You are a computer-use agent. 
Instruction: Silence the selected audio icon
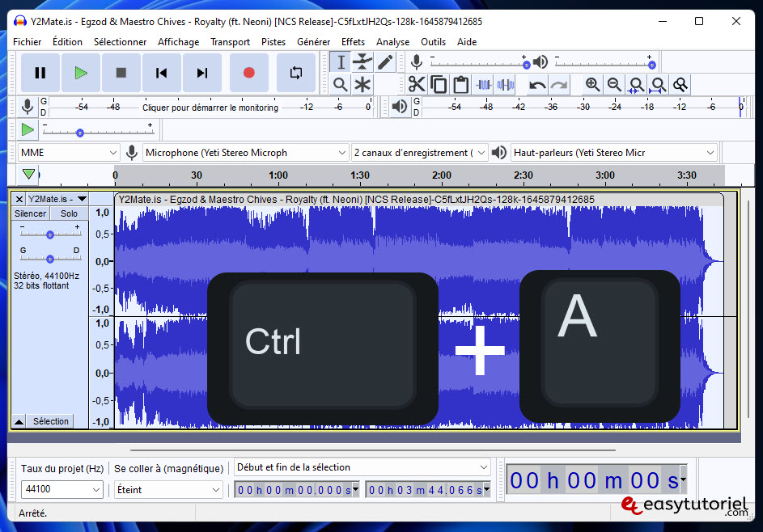[x=506, y=85]
